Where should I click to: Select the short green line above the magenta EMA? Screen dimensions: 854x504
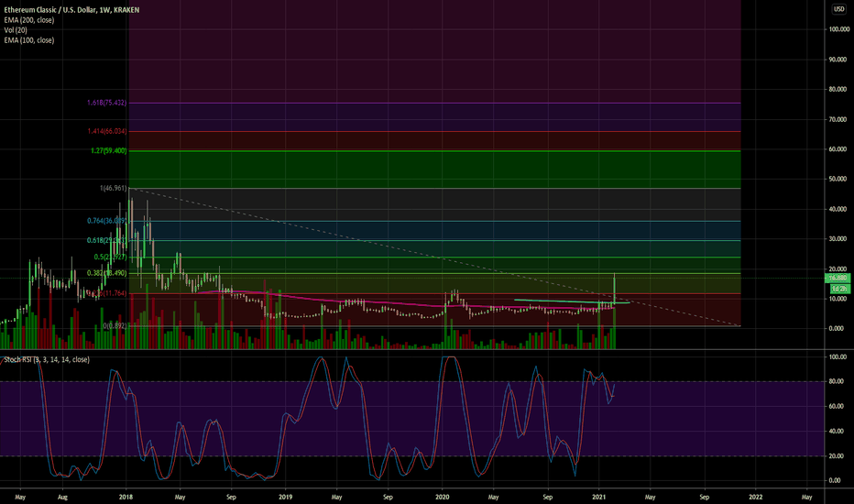572,301
